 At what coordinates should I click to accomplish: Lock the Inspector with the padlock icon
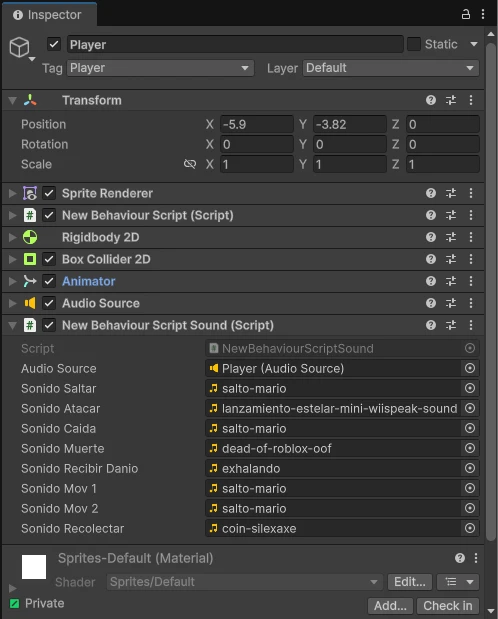(x=466, y=15)
